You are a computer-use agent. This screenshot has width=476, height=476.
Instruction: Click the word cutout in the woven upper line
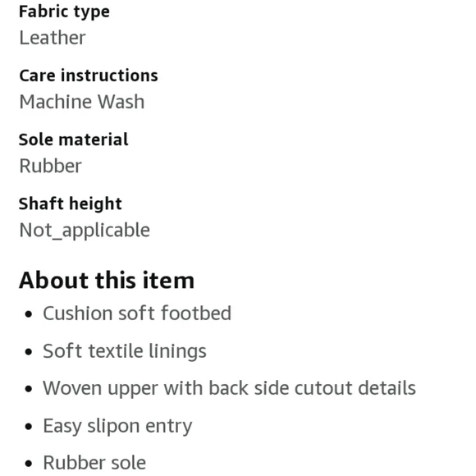click(323, 388)
